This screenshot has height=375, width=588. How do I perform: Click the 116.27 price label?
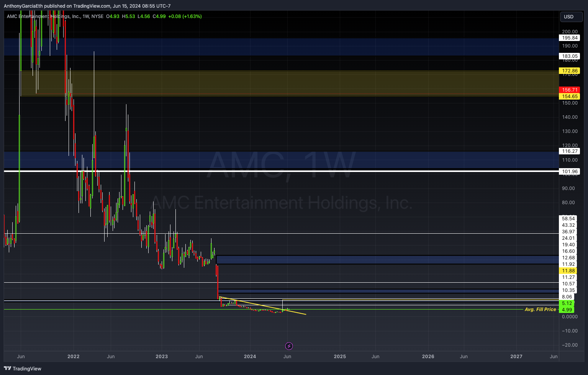pyautogui.click(x=570, y=151)
